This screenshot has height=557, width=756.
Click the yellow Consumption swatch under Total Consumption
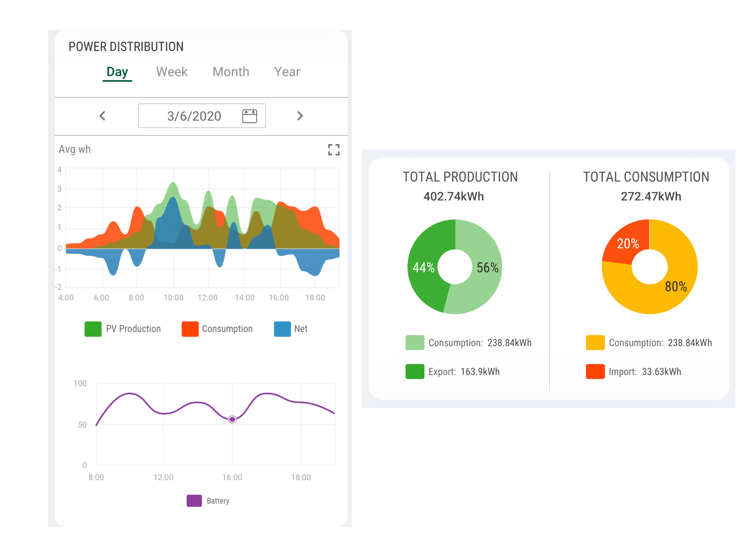pyautogui.click(x=595, y=342)
